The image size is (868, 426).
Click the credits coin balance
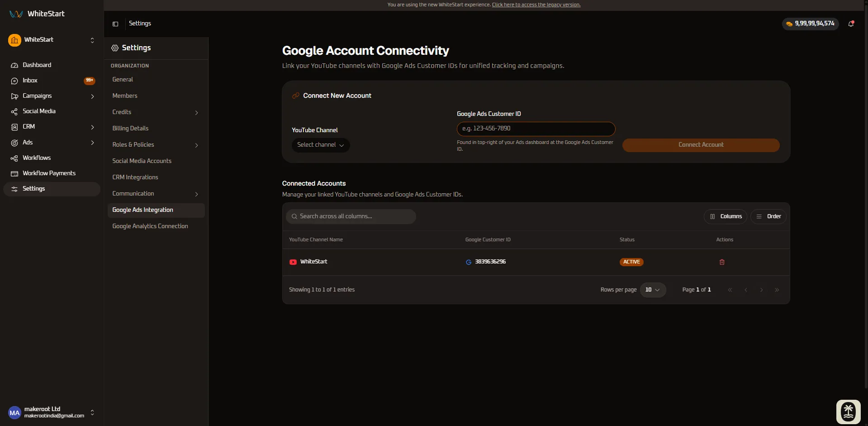point(810,24)
